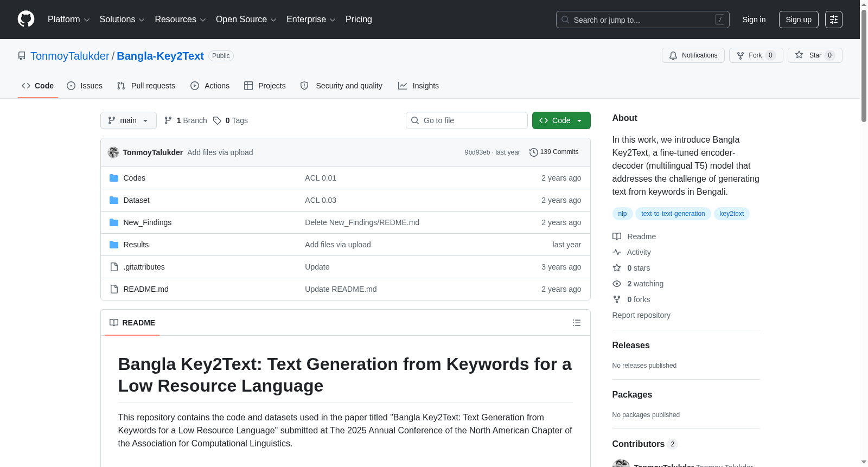Open the Insights tab
Image resolution: width=868 pixels, height=467 pixels.
coord(418,86)
